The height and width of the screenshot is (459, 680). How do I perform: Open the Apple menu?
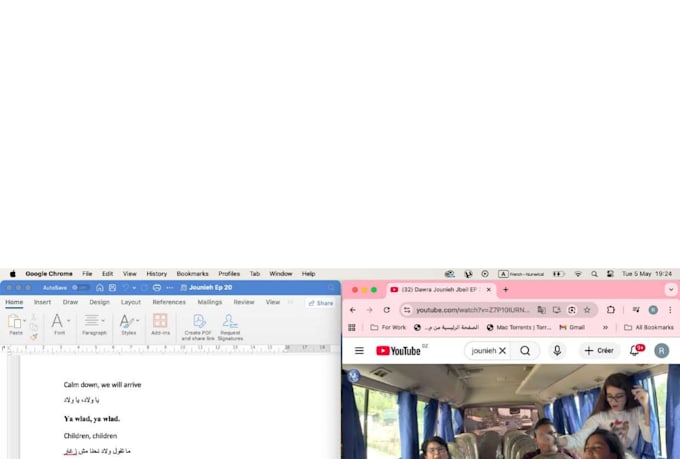[13, 274]
